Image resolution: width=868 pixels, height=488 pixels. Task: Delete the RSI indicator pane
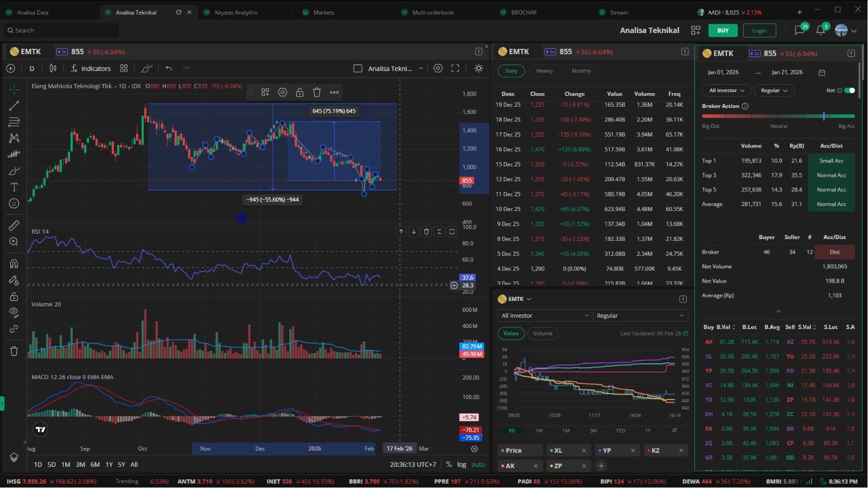[x=426, y=232]
